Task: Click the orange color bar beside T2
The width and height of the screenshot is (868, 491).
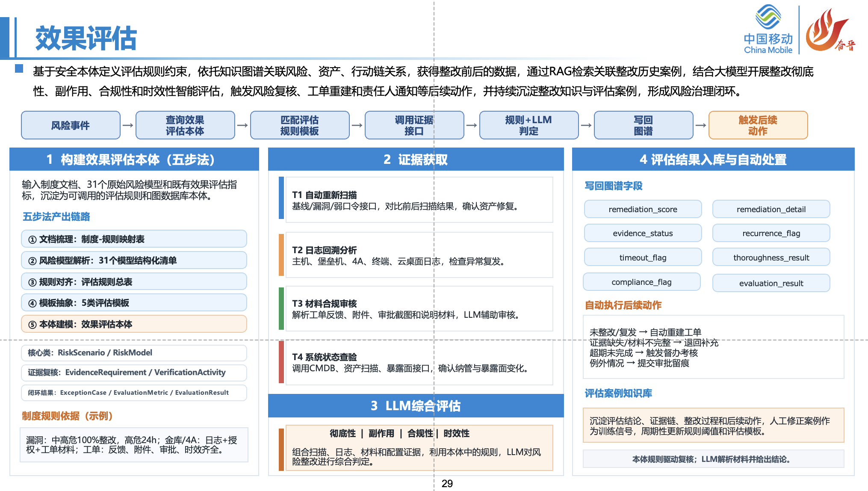Action: pyautogui.click(x=281, y=255)
